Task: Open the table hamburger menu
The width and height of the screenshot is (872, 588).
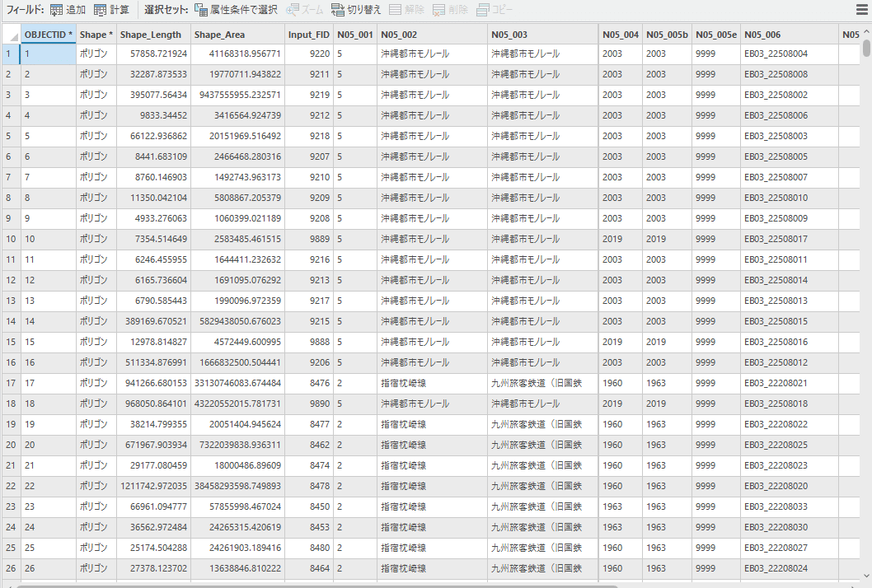Action: [x=861, y=9]
